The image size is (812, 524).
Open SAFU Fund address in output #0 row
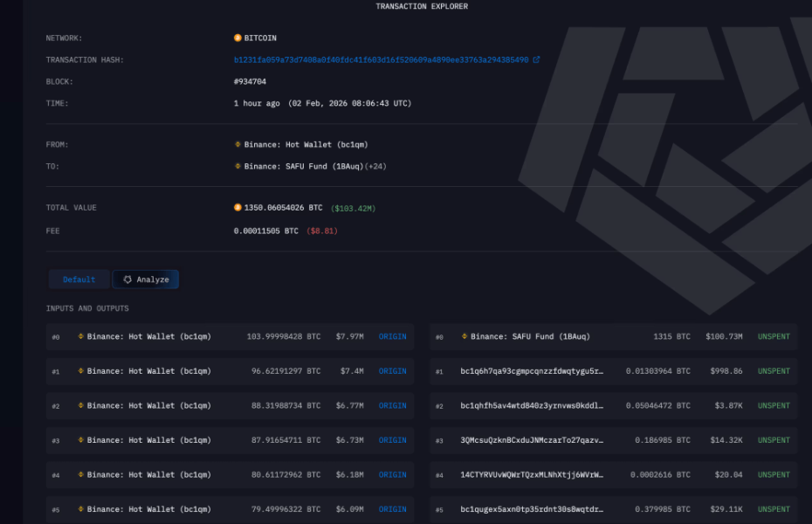530,336
